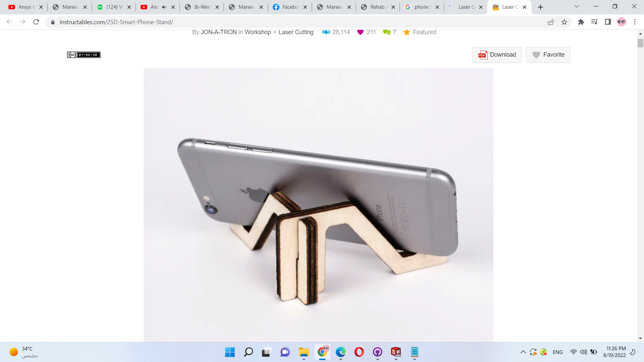Open the Laser Cutting category link

coord(296,32)
